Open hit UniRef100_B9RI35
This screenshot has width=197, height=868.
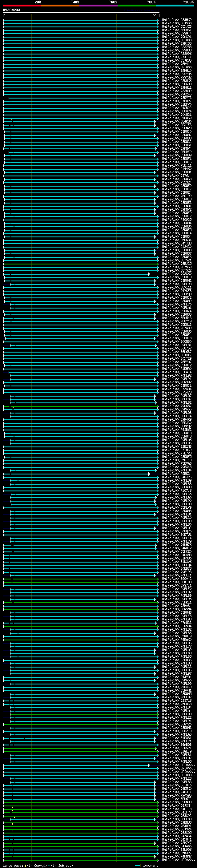177,43
